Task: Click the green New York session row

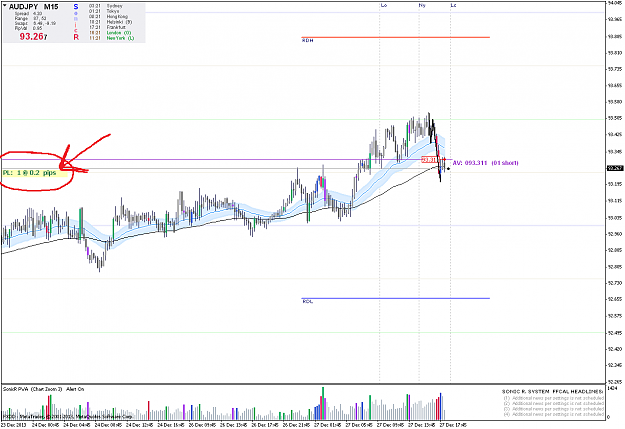Action: click(x=111, y=38)
